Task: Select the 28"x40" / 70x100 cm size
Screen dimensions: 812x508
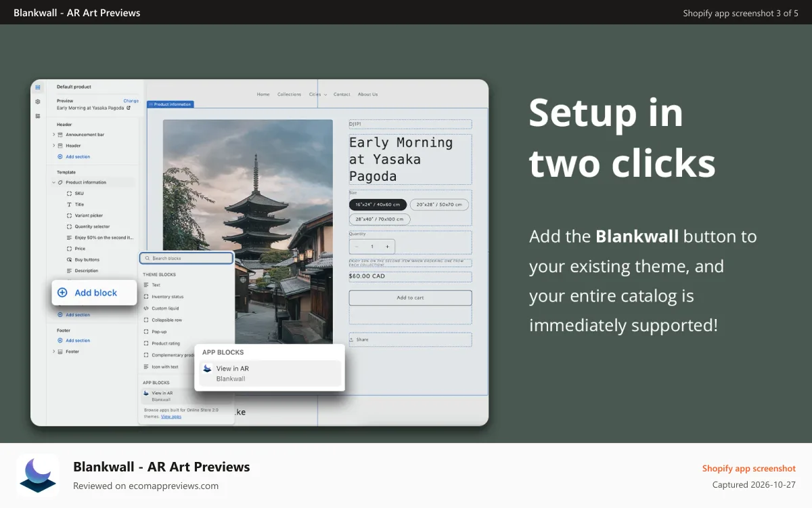Action: coord(380,219)
